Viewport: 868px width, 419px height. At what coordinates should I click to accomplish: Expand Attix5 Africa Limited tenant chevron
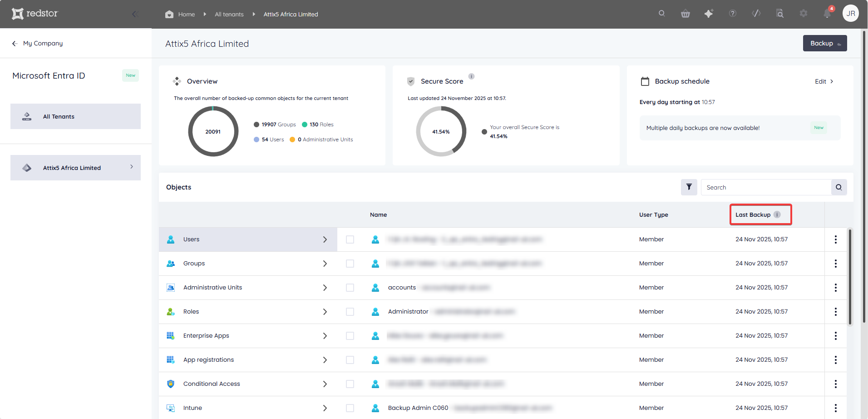click(x=132, y=167)
